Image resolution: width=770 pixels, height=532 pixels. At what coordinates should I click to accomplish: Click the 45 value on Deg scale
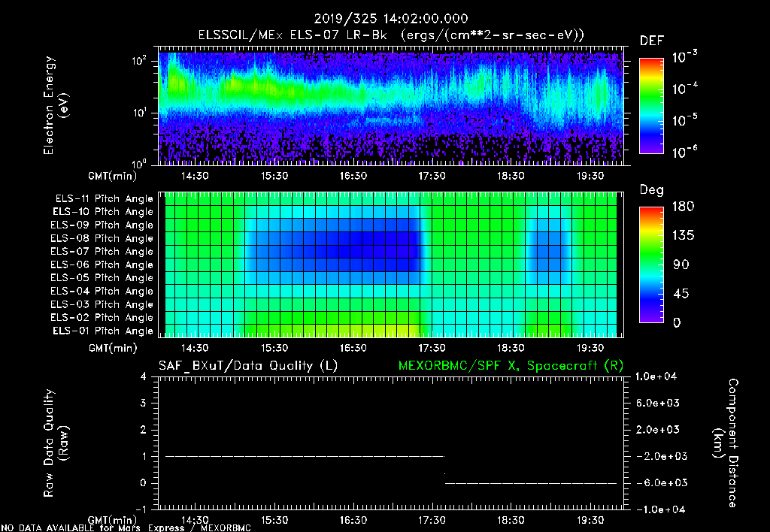pos(681,294)
